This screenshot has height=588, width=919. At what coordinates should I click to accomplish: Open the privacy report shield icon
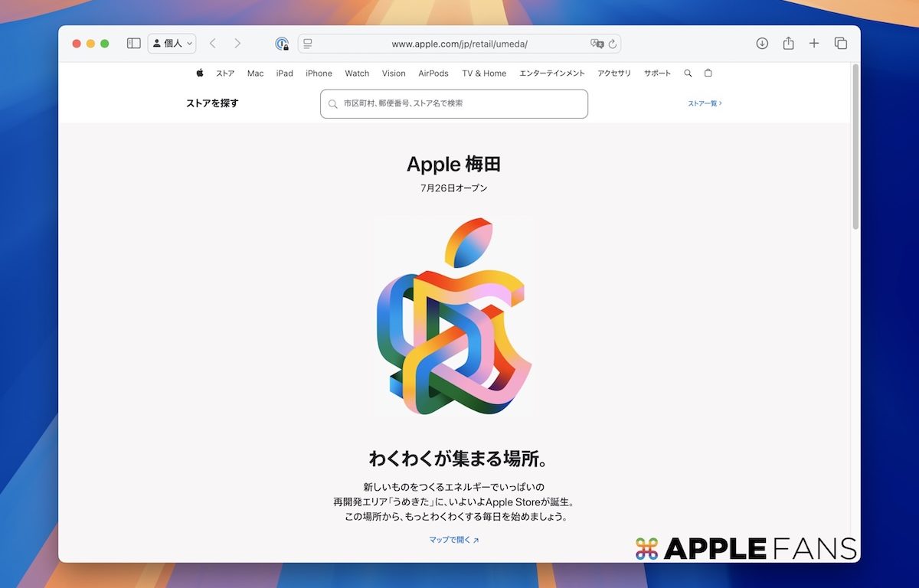point(282,44)
